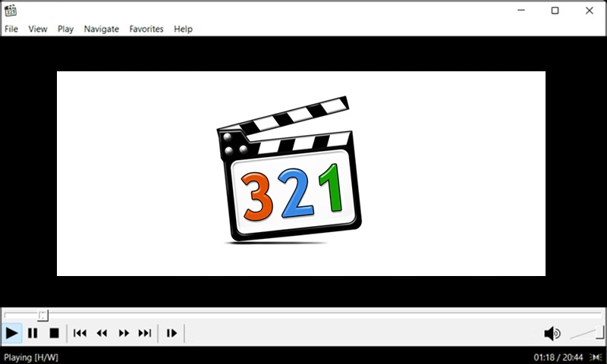Open the File menu

click(11, 29)
